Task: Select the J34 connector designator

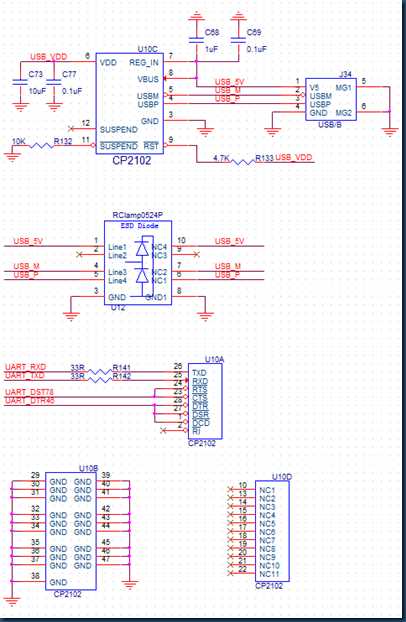Action: point(345,75)
